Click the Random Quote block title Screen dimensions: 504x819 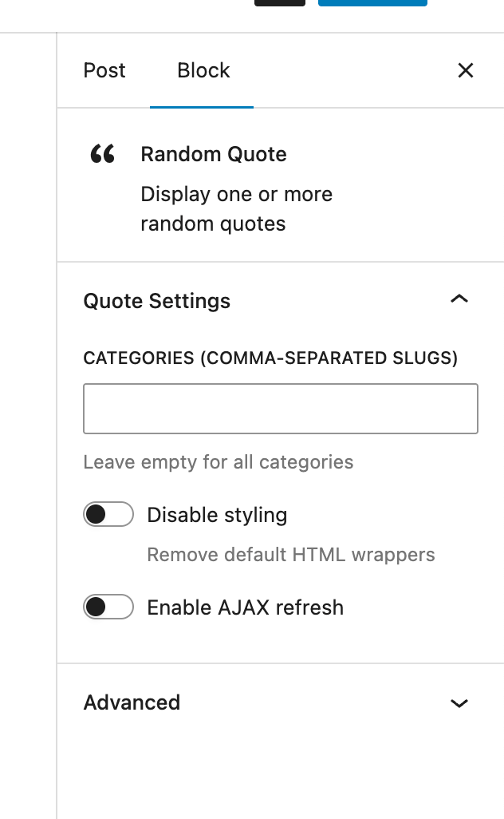pos(214,154)
